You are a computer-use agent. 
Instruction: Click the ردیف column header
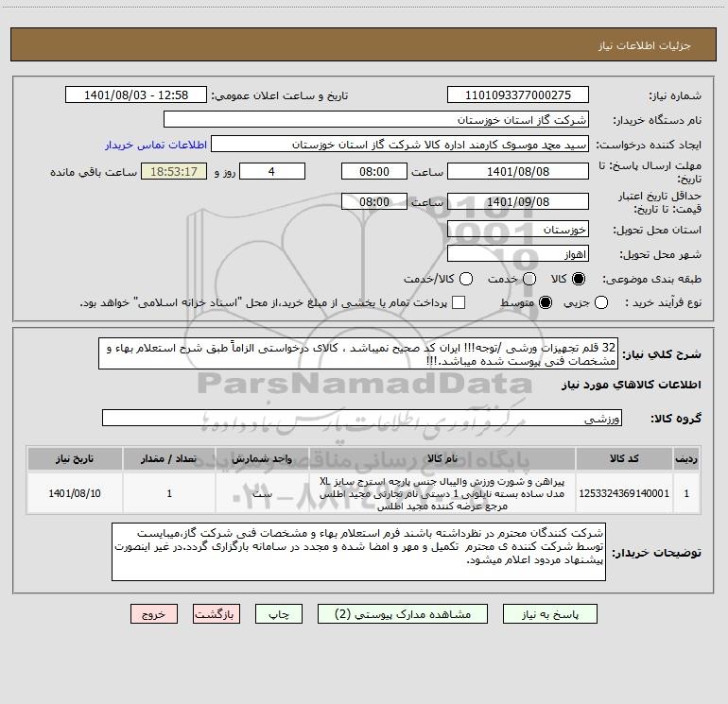click(686, 458)
